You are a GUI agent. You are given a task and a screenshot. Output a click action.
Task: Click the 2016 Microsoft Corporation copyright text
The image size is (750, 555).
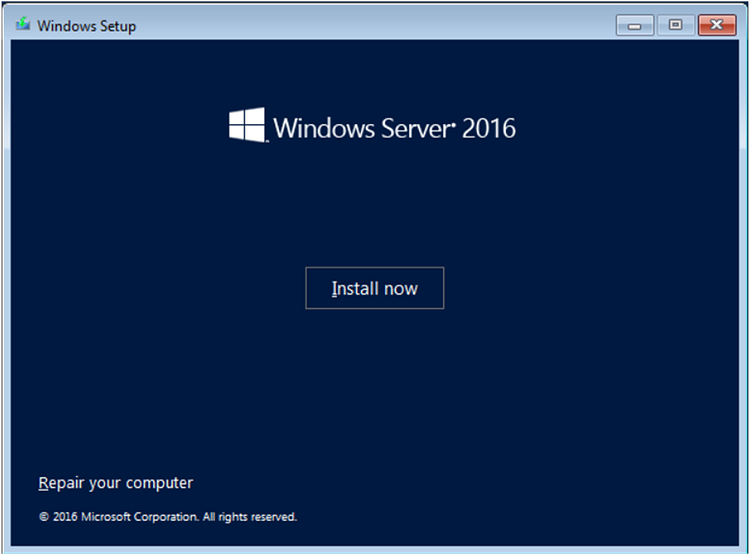coord(168,517)
